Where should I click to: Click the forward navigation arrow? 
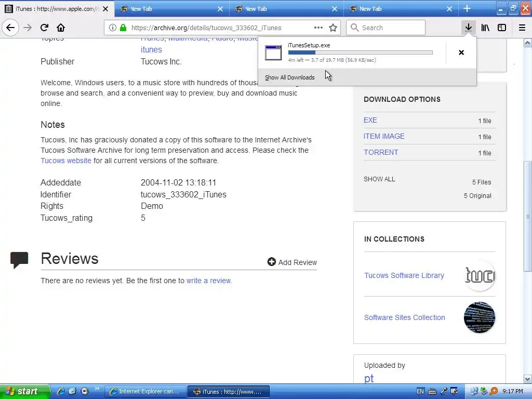(x=28, y=28)
